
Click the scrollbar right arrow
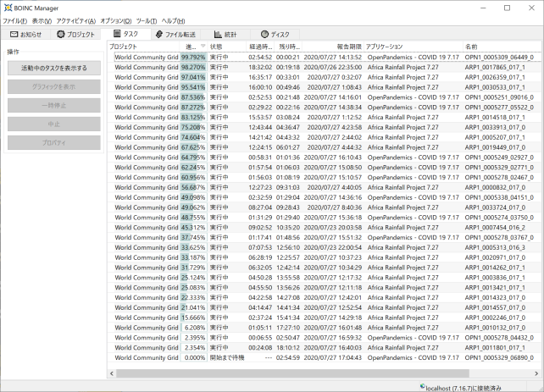[x=536, y=373]
